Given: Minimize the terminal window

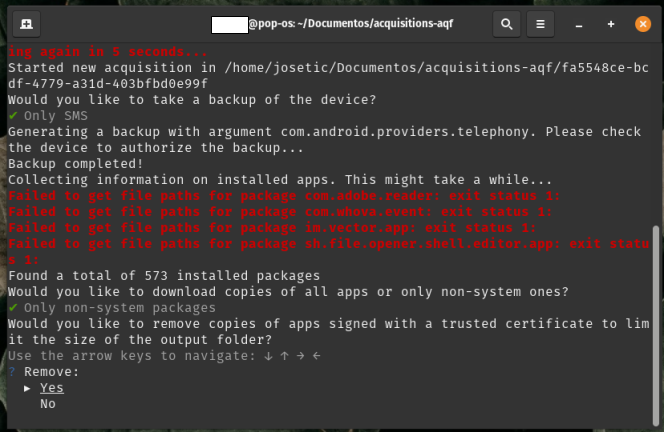Looking at the screenshot, I should click(579, 23).
